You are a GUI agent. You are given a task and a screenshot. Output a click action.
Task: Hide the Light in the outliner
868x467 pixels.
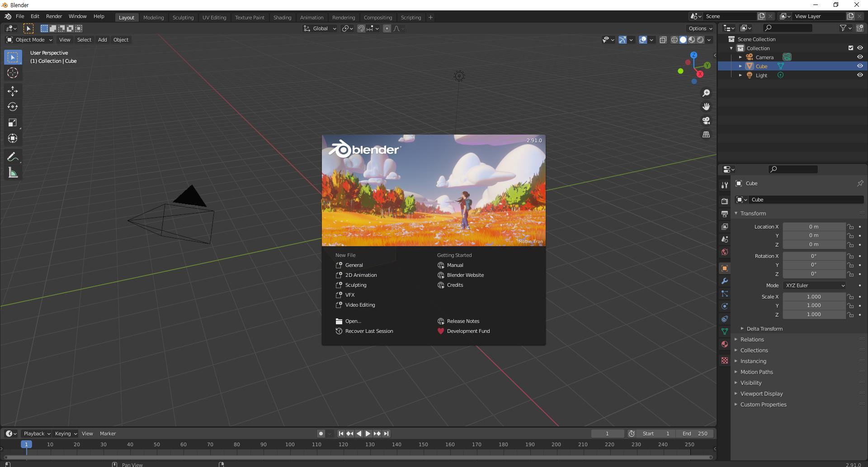pyautogui.click(x=860, y=75)
